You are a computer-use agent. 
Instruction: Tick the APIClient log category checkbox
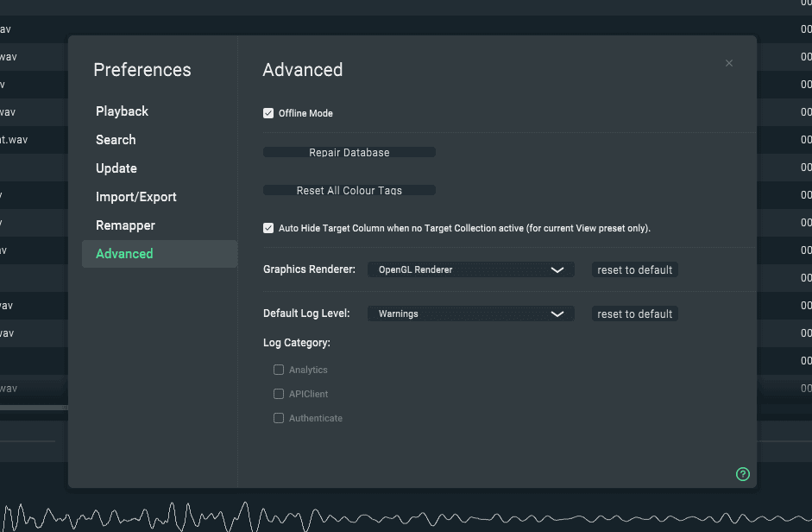pos(279,394)
